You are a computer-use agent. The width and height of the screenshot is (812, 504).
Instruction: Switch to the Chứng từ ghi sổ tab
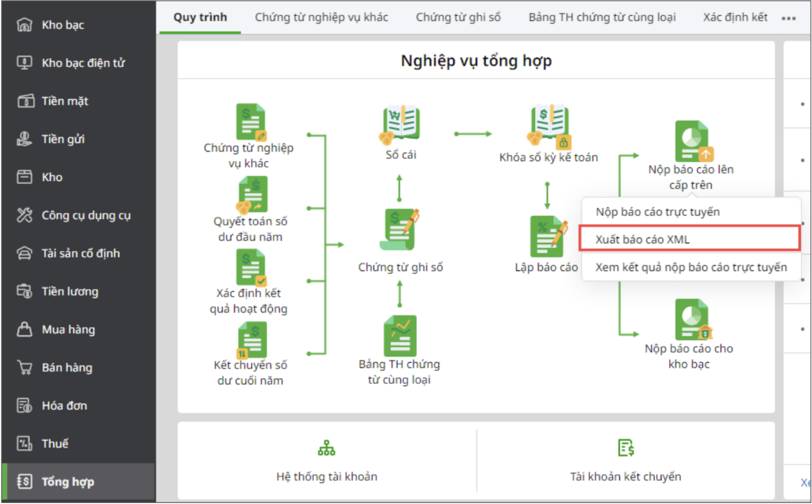(458, 17)
